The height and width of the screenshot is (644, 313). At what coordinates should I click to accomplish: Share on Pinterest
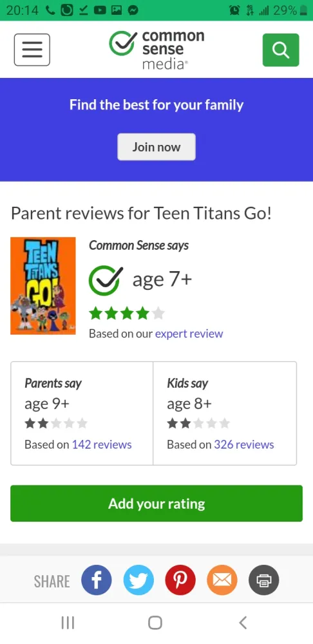tap(180, 580)
